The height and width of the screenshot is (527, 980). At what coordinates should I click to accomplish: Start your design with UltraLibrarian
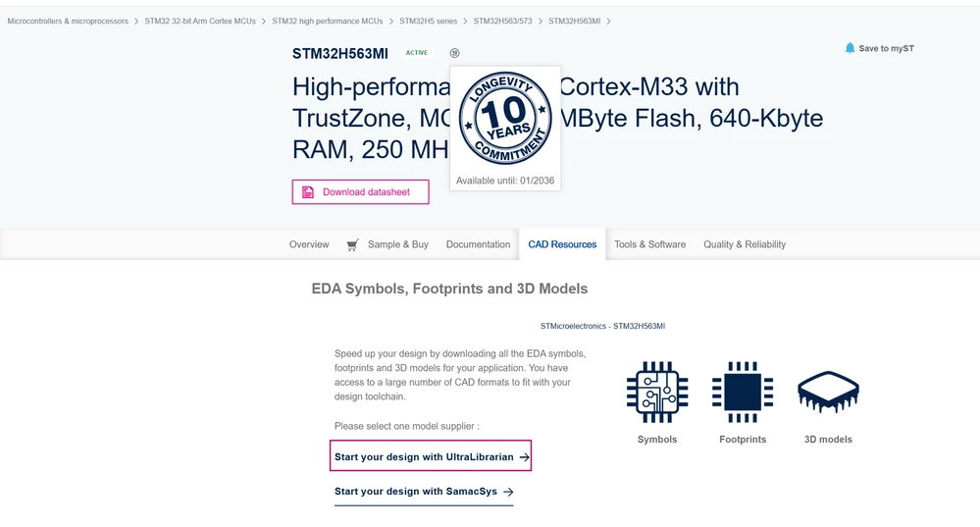coord(431,455)
